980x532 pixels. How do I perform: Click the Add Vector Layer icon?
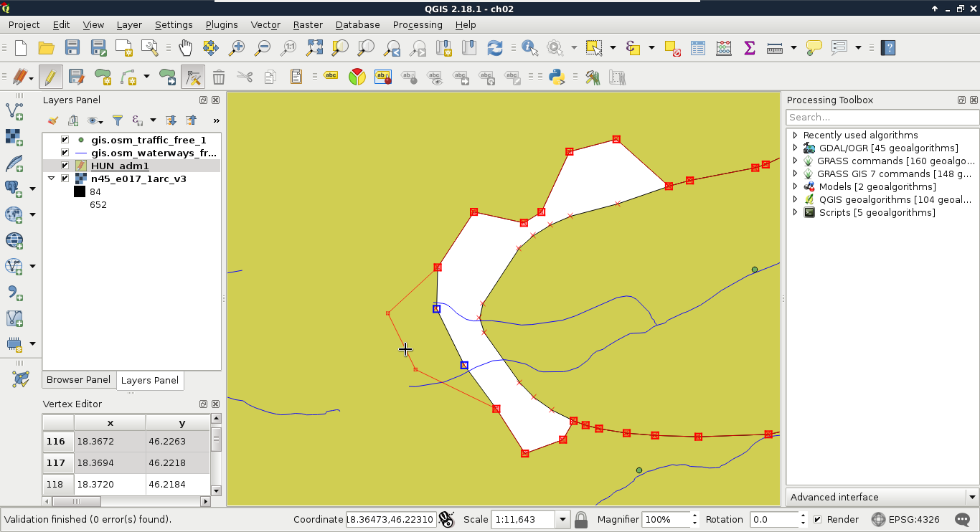14,111
